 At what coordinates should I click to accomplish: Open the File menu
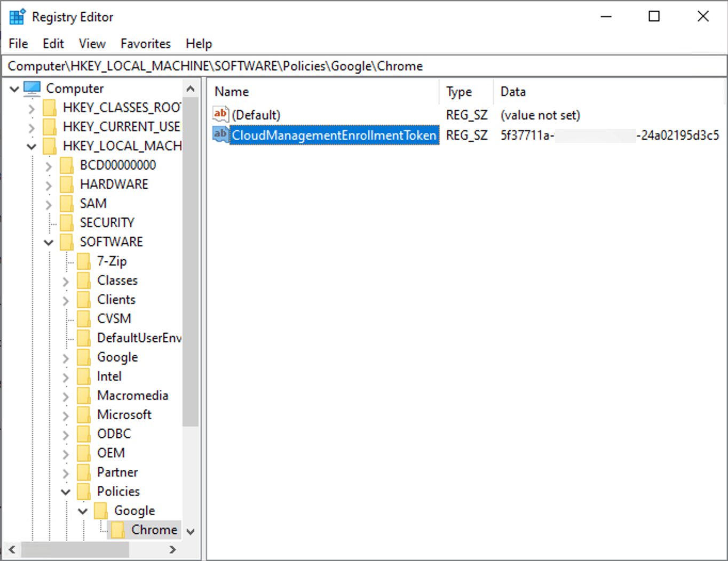[18, 44]
